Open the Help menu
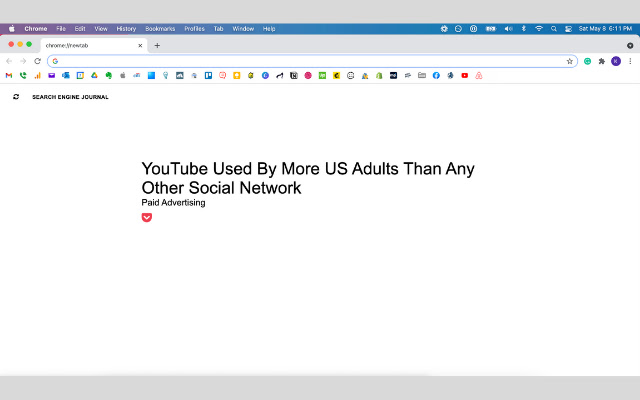 [x=269, y=29]
